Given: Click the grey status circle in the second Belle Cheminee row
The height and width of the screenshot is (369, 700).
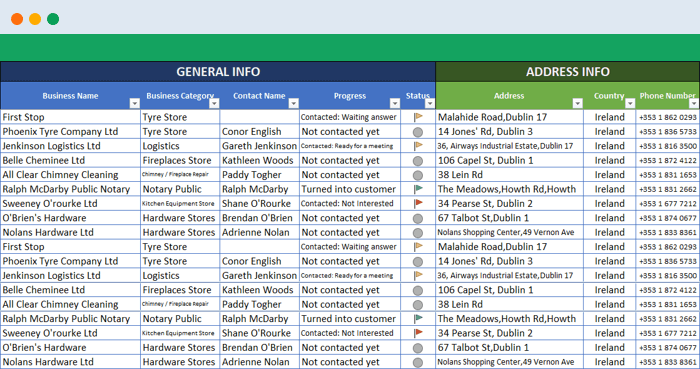Looking at the screenshot, I should click(418, 290).
